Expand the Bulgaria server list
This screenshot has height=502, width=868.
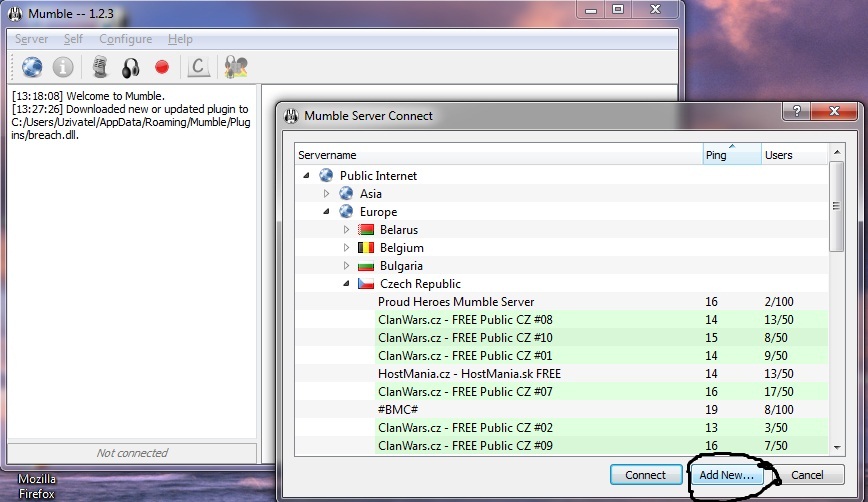pos(346,266)
